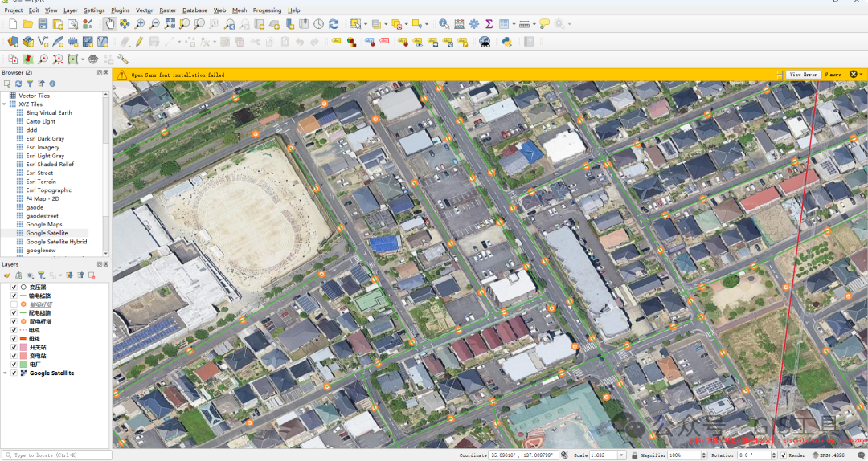Click the New Project icon
The height and width of the screenshot is (461, 868).
pyautogui.click(x=14, y=24)
